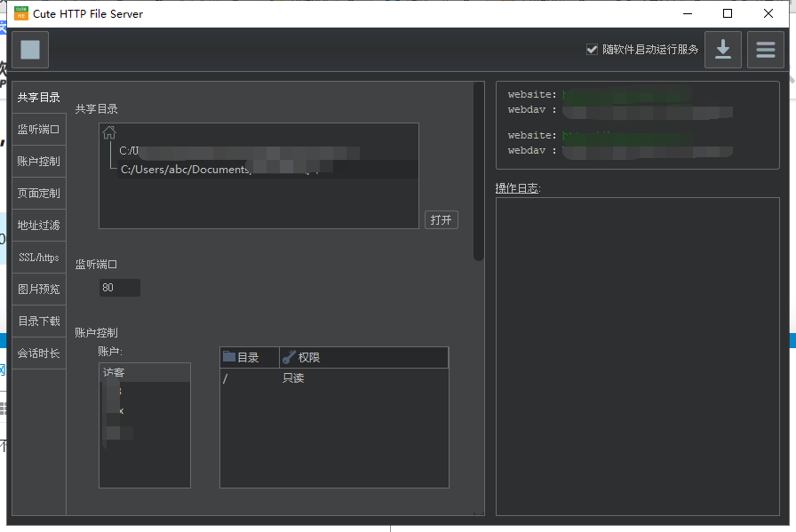Switch to the 图片预览 tab

point(39,290)
